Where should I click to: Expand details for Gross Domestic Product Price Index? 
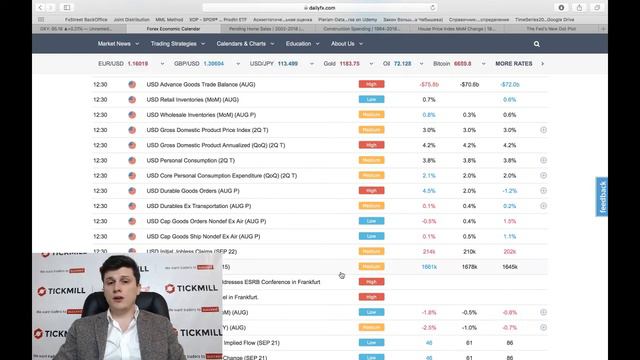(543, 130)
